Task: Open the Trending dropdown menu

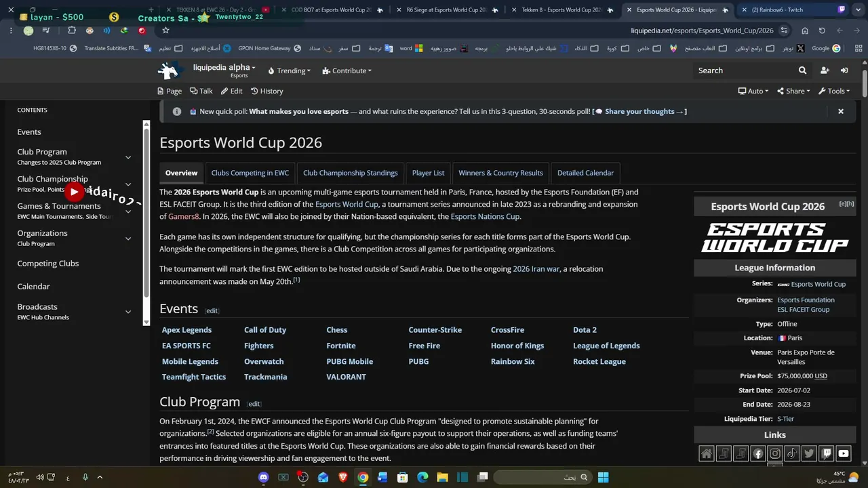Action: [x=290, y=70]
